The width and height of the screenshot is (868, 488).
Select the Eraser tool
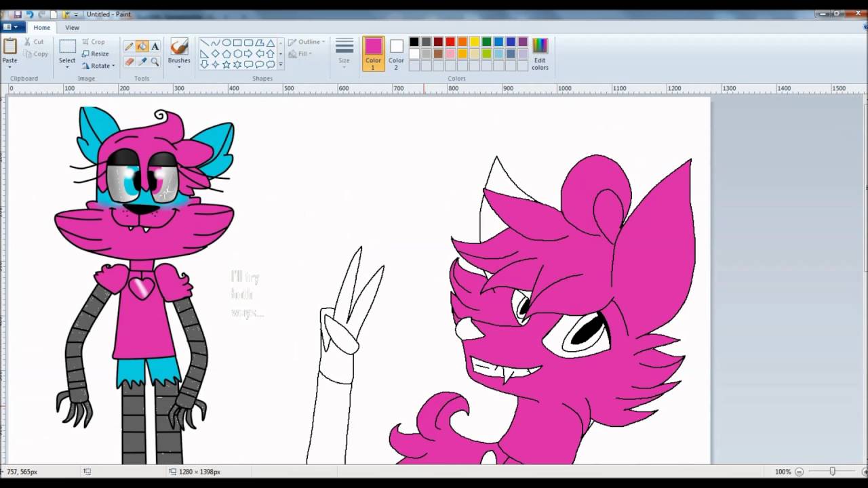(x=129, y=62)
